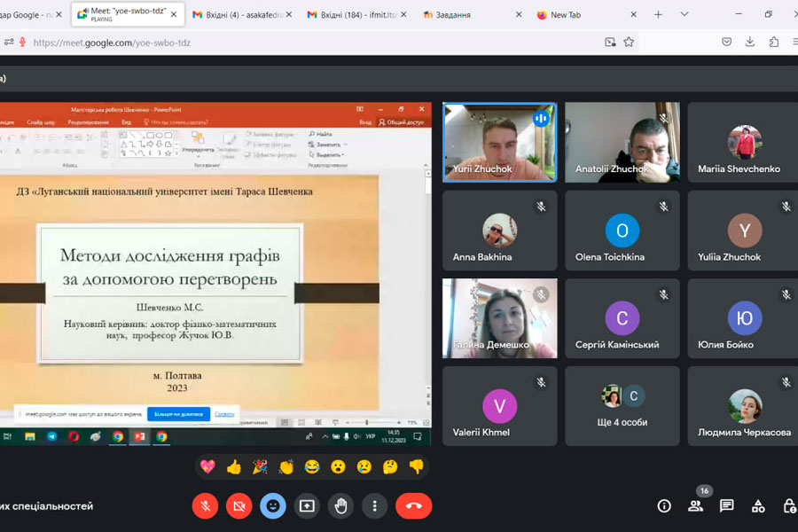Click Olena Toichkina avatar tile
The image size is (798, 532).
pos(622,231)
